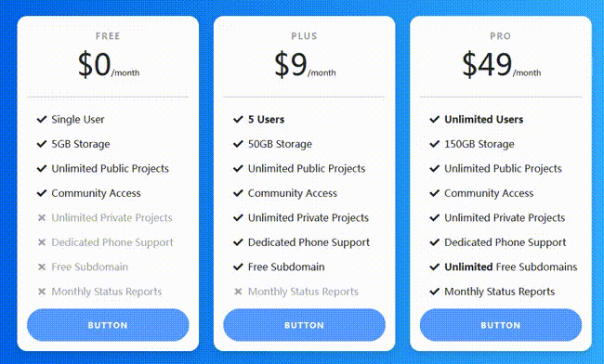The width and height of the screenshot is (604, 364).
Task: Click the checkmark next to Unlimited Users
Action: click(435, 119)
